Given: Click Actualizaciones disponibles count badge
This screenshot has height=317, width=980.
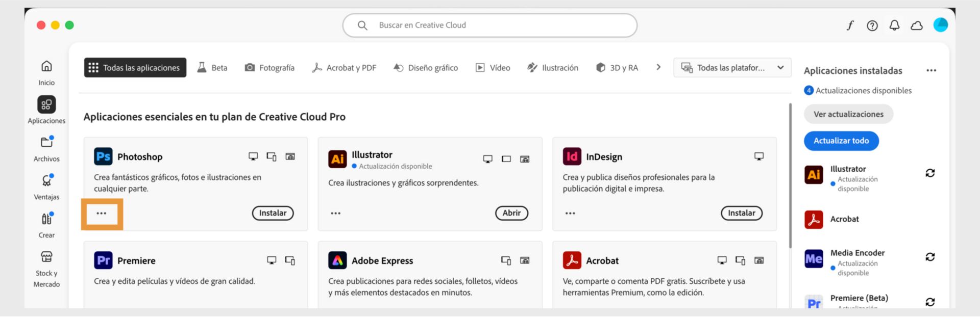Looking at the screenshot, I should click(808, 90).
